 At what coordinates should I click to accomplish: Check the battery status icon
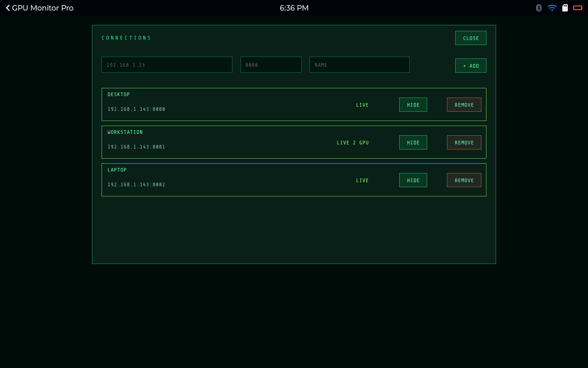click(578, 8)
